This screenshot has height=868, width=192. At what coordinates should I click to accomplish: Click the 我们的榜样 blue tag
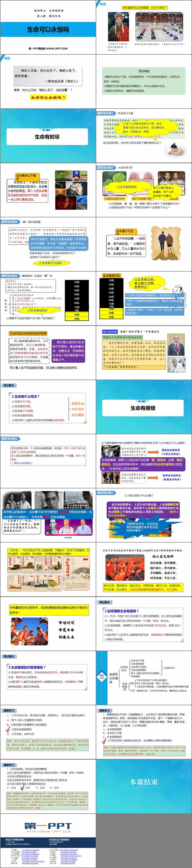point(110,332)
